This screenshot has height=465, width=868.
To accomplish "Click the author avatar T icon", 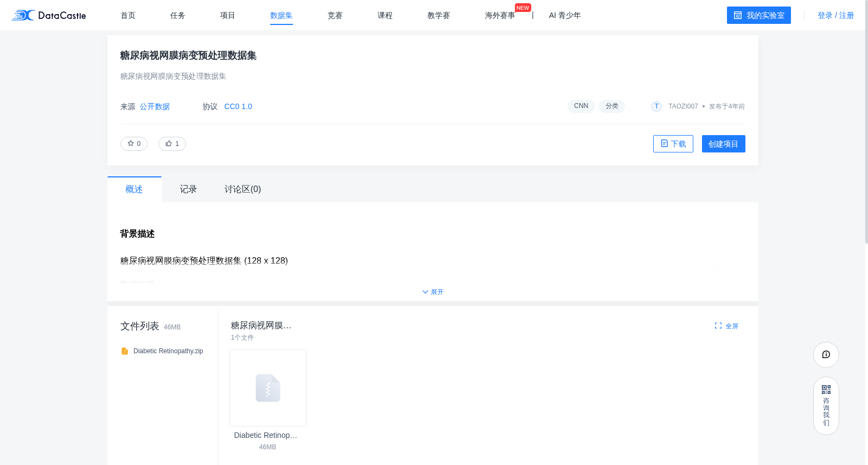I will click(656, 106).
